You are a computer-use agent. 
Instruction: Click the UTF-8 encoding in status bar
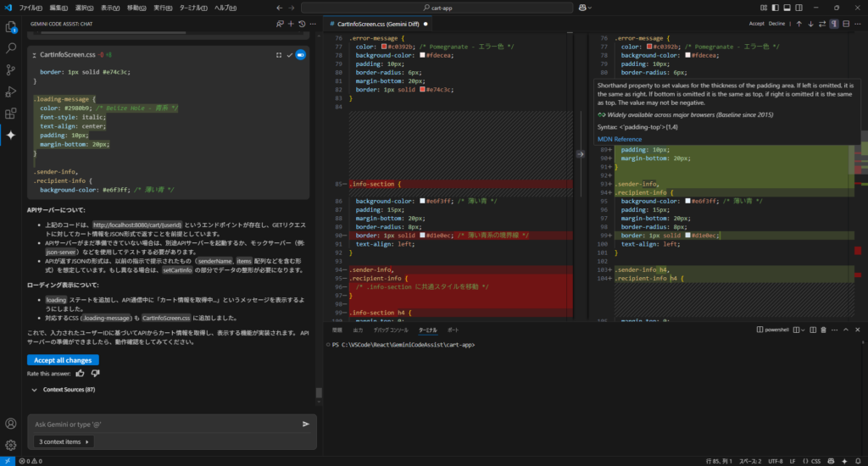tap(775, 461)
